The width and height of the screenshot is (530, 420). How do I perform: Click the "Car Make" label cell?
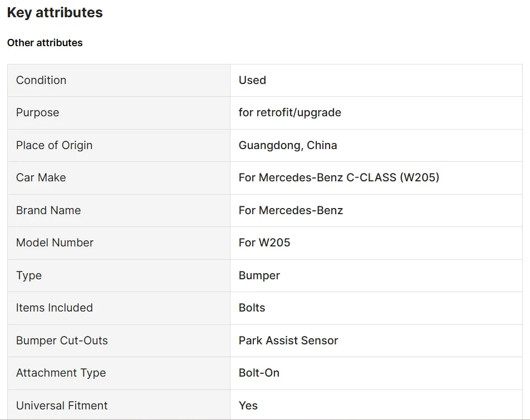[41, 177]
